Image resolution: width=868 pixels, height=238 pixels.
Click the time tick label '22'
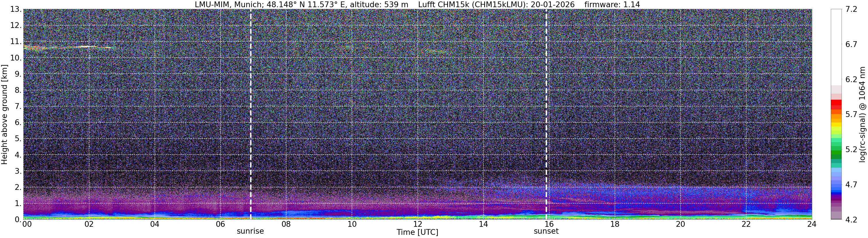click(x=746, y=224)
